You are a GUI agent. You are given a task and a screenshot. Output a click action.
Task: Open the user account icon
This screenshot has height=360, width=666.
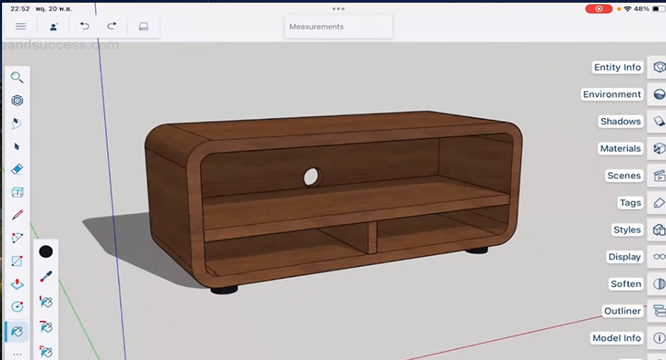(x=54, y=27)
